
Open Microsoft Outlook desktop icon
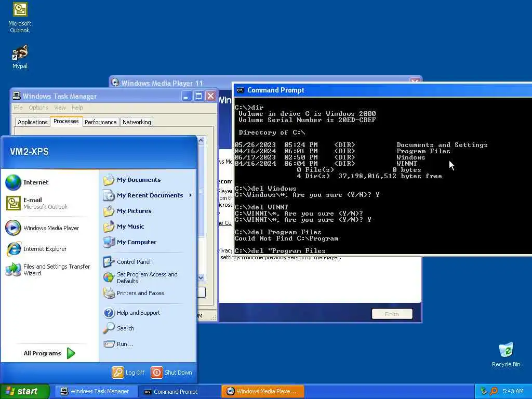point(20,18)
